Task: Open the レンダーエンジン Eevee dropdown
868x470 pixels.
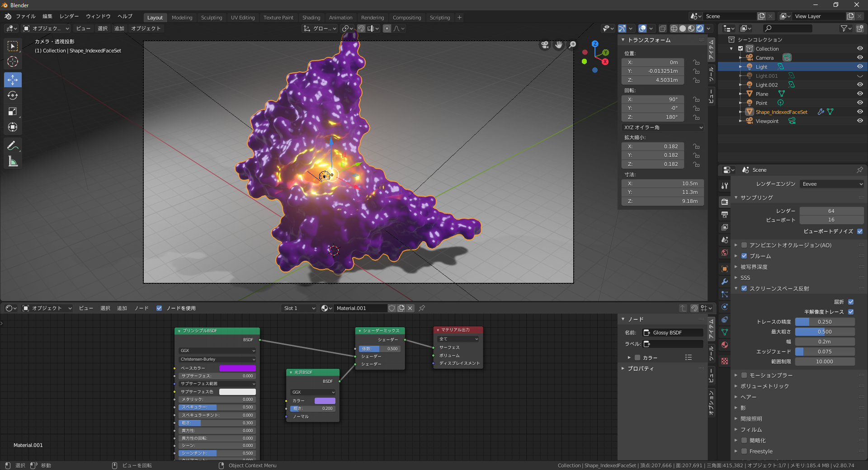Action: 831,184
